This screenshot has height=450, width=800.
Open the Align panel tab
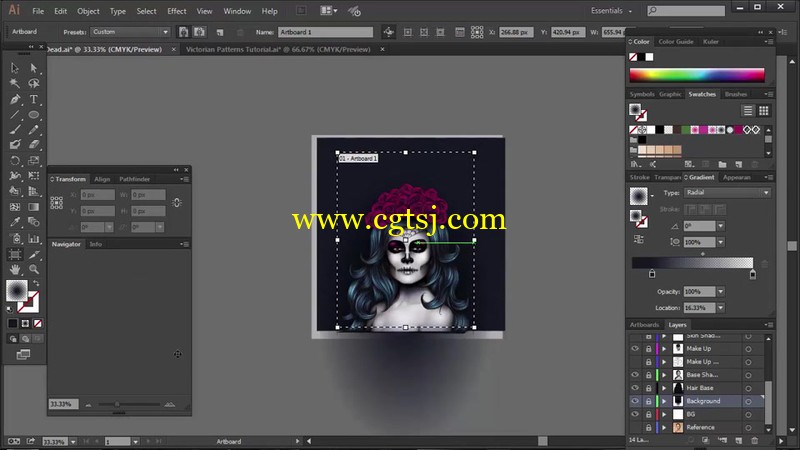(x=102, y=179)
